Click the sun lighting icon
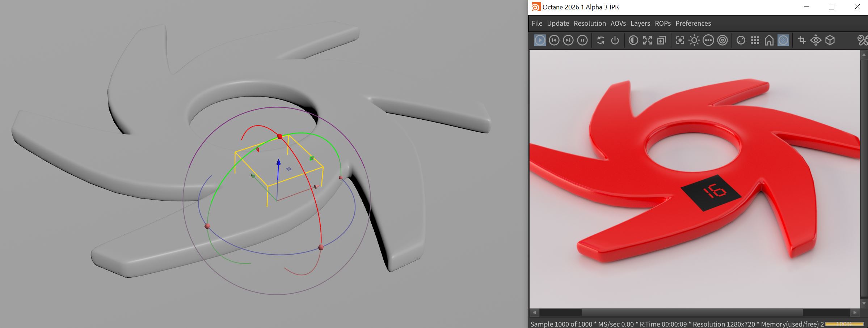The height and width of the screenshot is (328, 868). [x=694, y=40]
